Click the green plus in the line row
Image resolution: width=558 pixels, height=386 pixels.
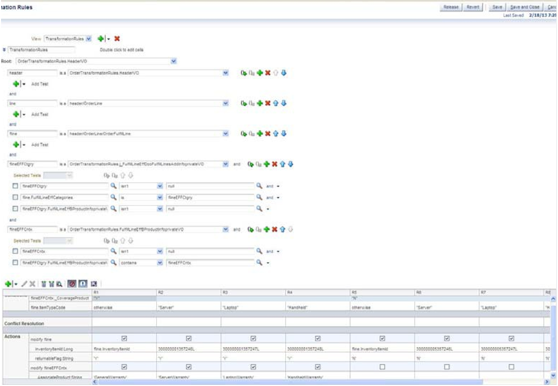(x=260, y=103)
